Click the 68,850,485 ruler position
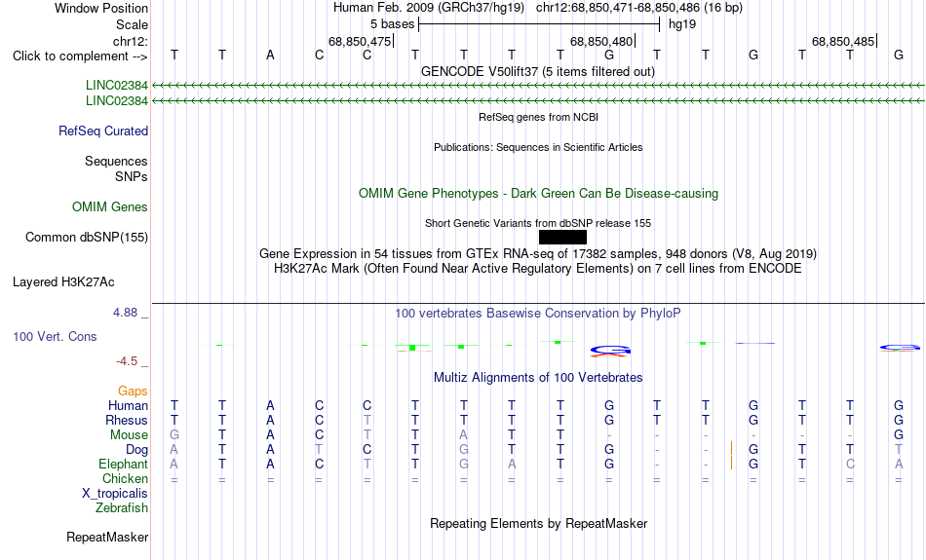Image resolution: width=926 pixels, height=560 pixels. [x=843, y=41]
